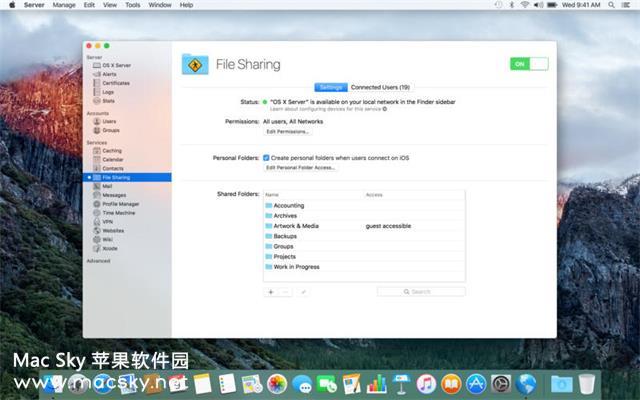The width and height of the screenshot is (640, 400).
Task: Open App Store from the Dock
Action: point(476,384)
